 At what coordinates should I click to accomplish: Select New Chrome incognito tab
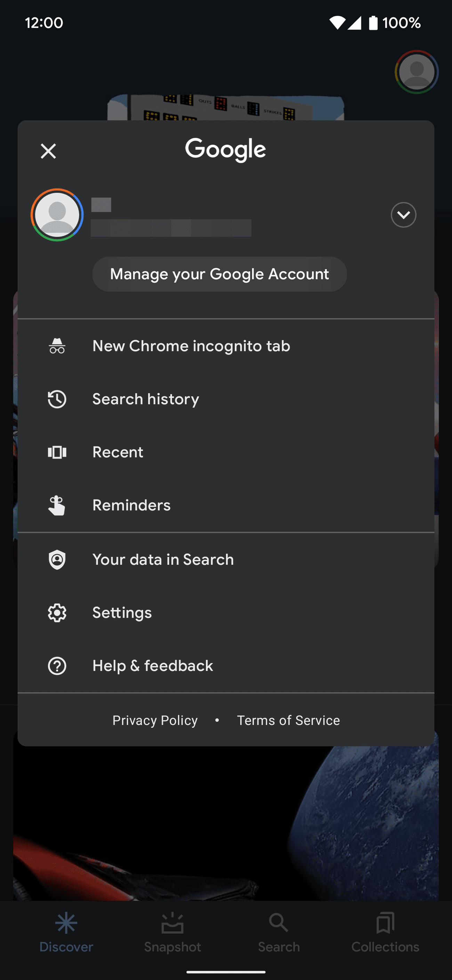[191, 346]
